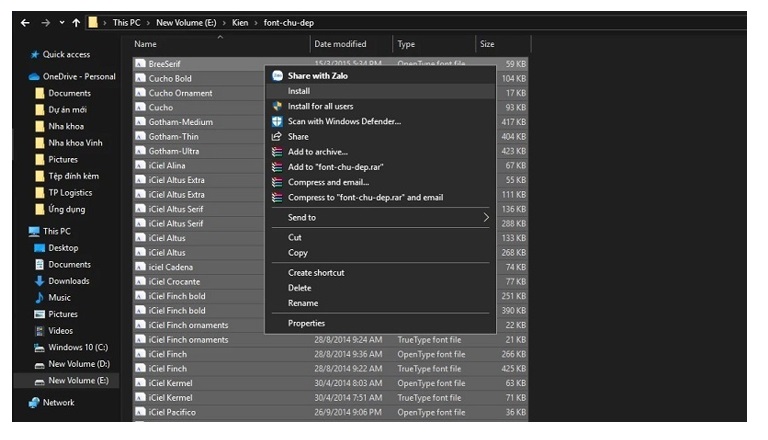Open the recent locations dropdown arrow
Viewport: 768px width, 440px height.
(x=62, y=22)
